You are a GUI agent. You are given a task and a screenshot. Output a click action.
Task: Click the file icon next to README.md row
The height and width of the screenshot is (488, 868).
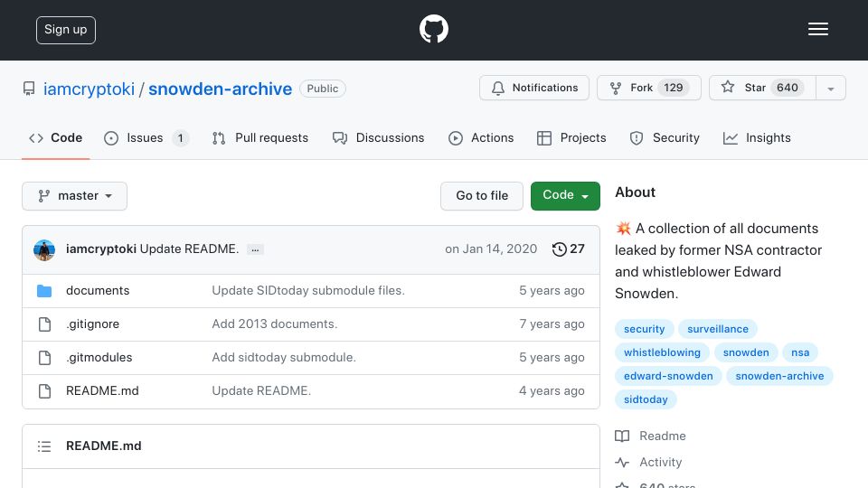(45, 390)
